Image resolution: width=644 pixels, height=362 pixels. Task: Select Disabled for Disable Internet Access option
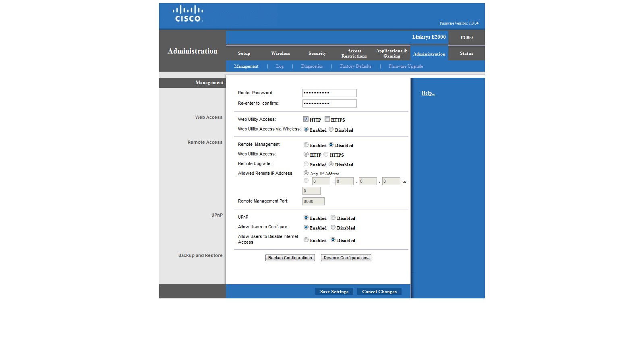[333, 240]
